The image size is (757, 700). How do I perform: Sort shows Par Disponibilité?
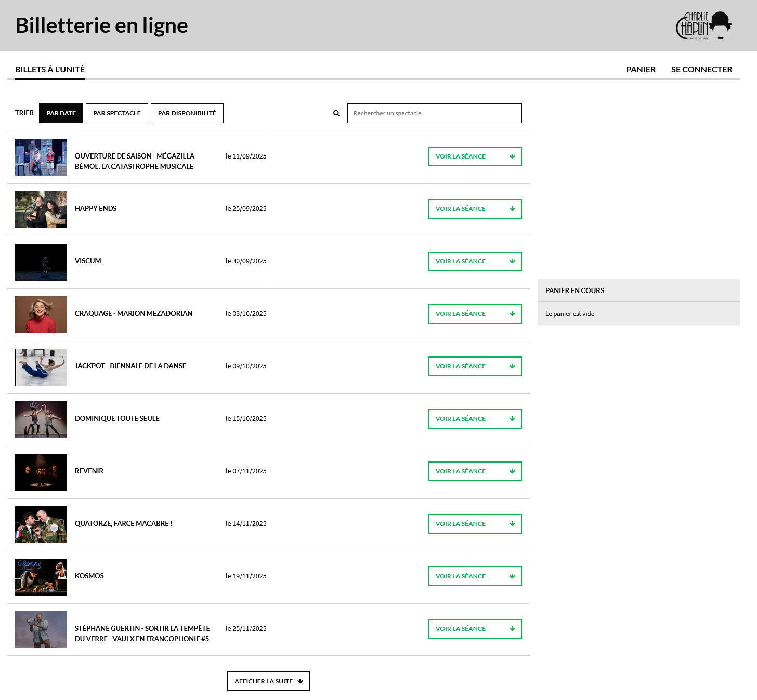point(187,113)
